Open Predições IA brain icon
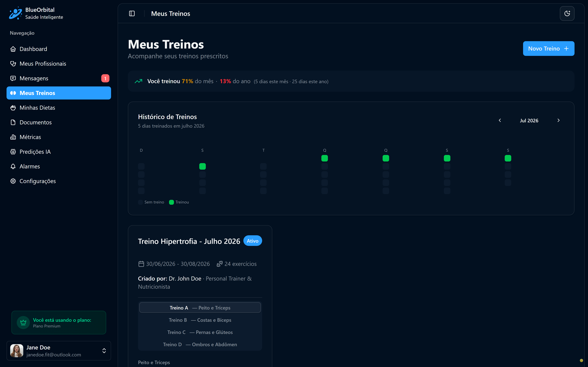588x367 pixels. (x=13, y=152)
